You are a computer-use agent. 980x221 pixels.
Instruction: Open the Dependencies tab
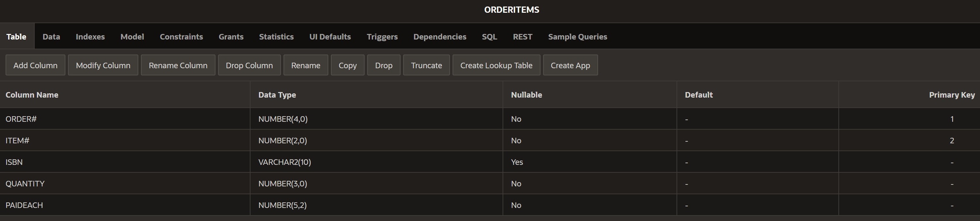point(440,37)
